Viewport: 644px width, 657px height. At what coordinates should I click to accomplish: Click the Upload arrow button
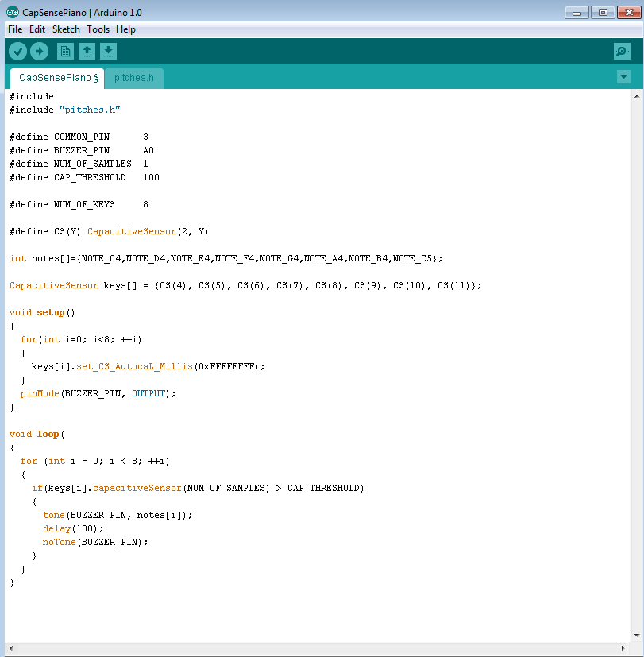(x=40, y=52)
